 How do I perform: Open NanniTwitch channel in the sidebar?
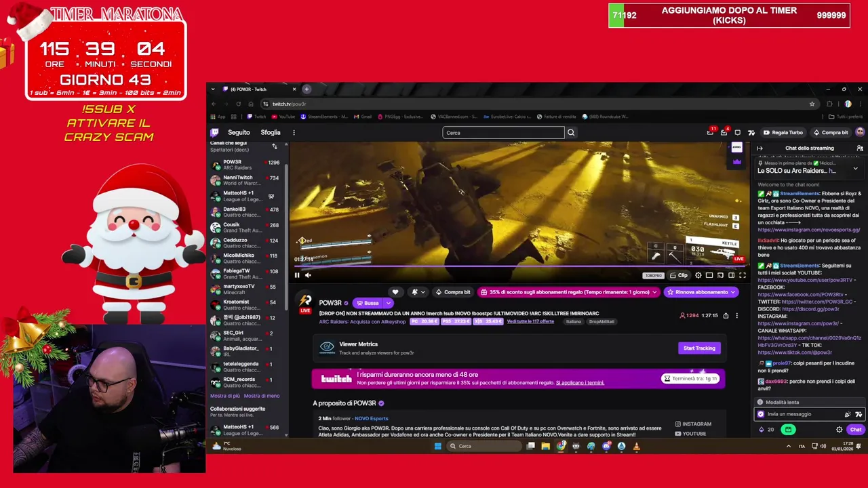pyautogui.click(x=245, y=180)
